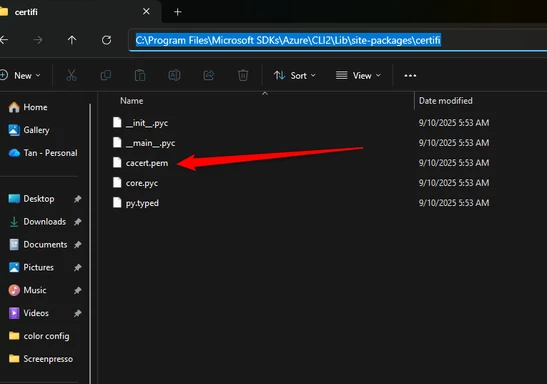This screenshot has height=384, width=547.
Task: Click the Rename icon in toolbar
Action: pyautogui.click(x=174, y=75)
